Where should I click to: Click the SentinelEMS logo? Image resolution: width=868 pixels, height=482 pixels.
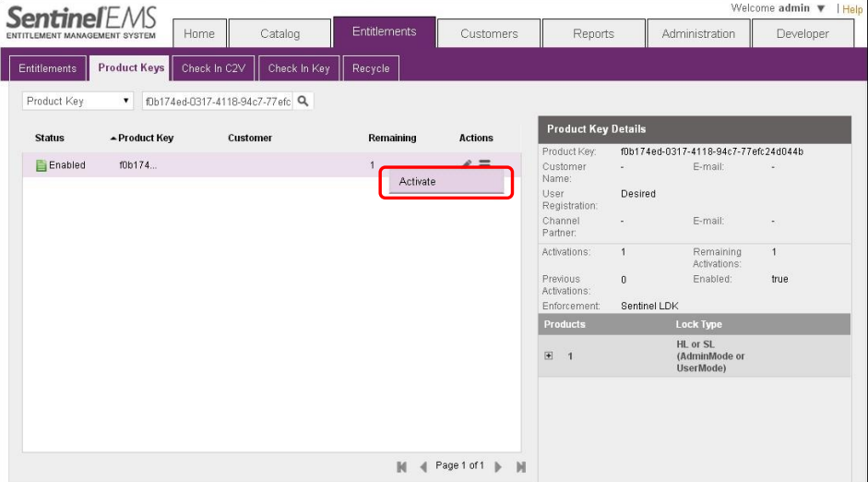(81, 23)
